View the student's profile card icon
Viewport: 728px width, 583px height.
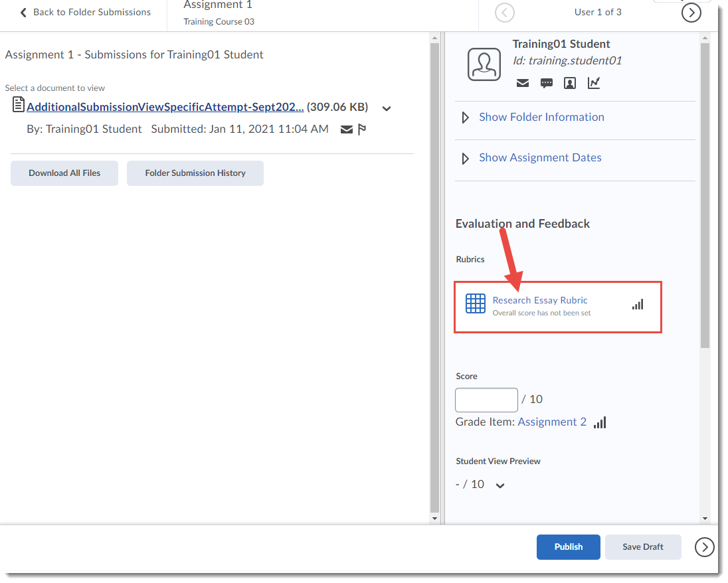pos(570,82)
